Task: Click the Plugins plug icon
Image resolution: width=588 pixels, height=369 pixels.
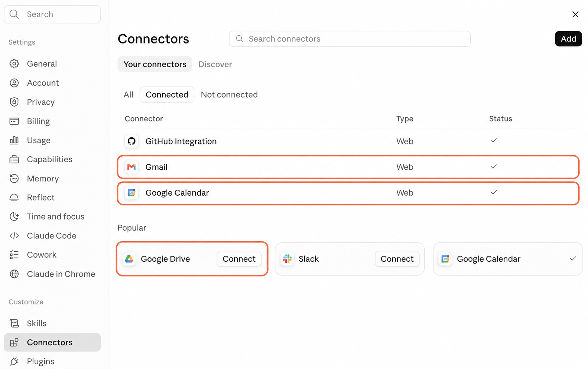Action: tap(14, 361)
